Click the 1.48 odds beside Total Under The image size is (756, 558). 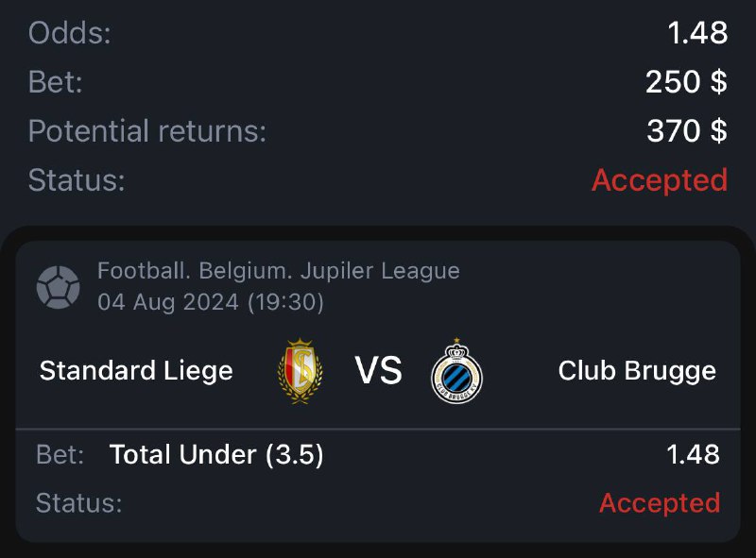[693, 455]
